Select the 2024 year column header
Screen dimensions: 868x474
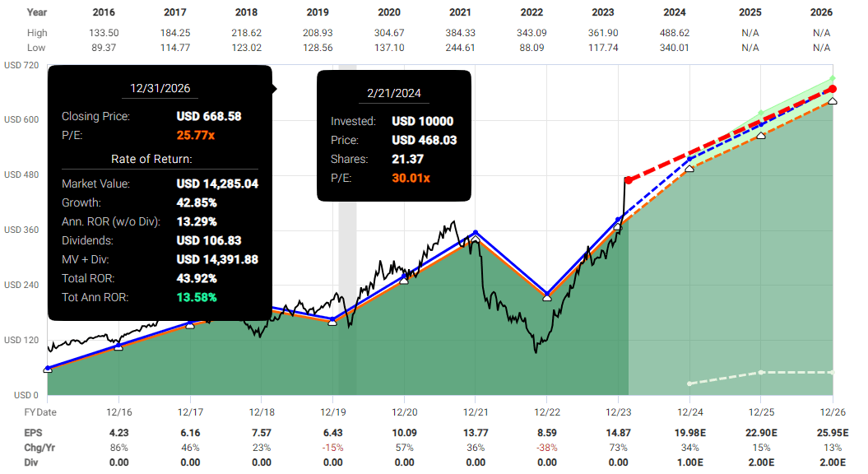[x=675, y=12]
